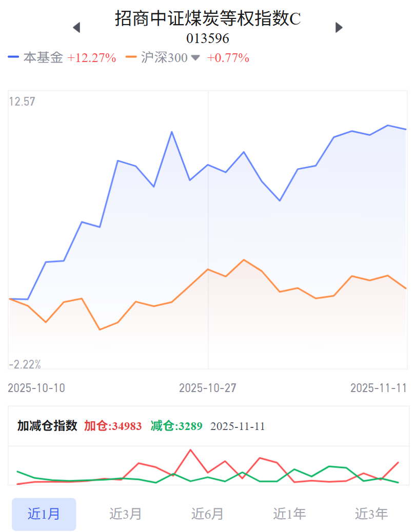Show the 近3年 performance range
414x532 pixels.
pos(371,514)
